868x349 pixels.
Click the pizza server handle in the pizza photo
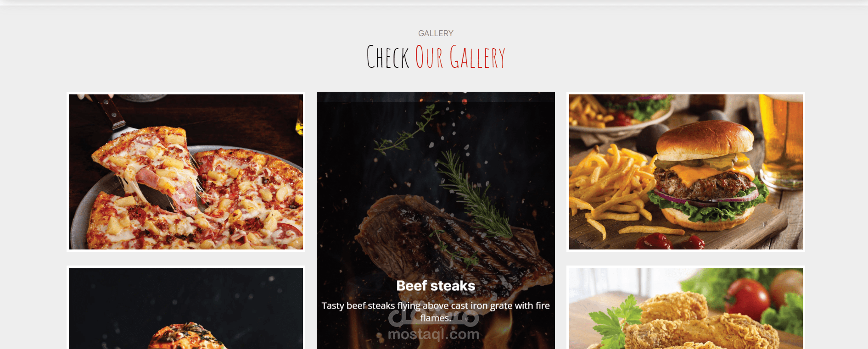(x=110, y=112)
